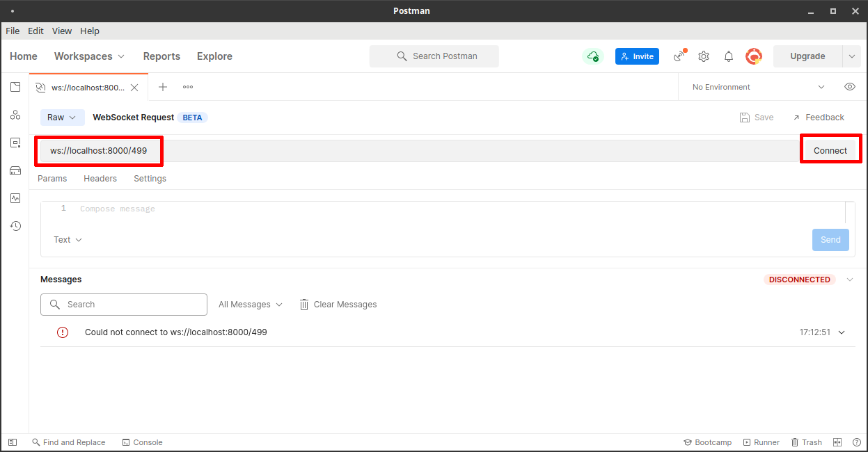Screen dimensions: 868x452
Task: Switch to the Params tab
Action: 52,179
